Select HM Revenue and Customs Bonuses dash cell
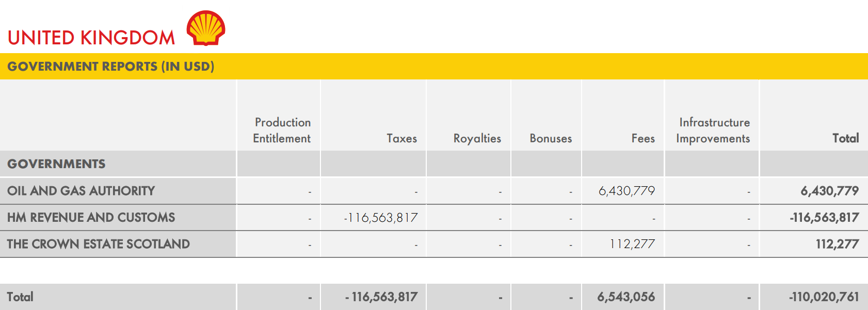 click(571, 219)
